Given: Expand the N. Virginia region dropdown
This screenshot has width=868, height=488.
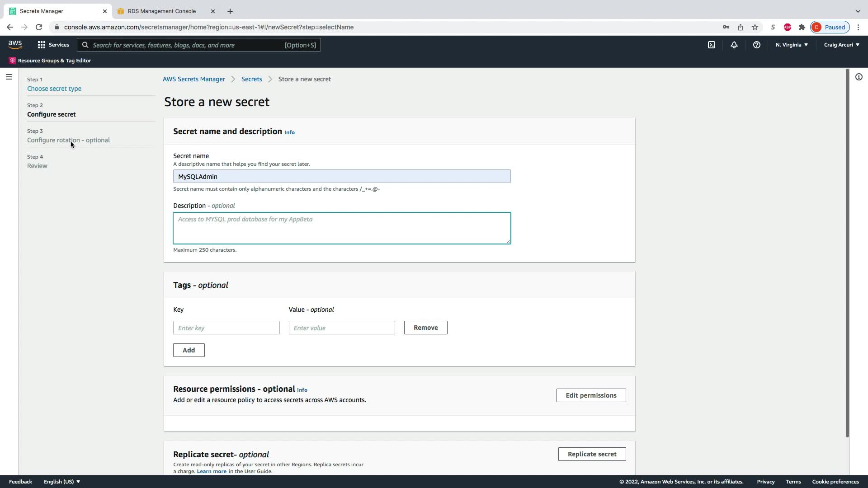Looking at the screenshot, I should [792, 45].
